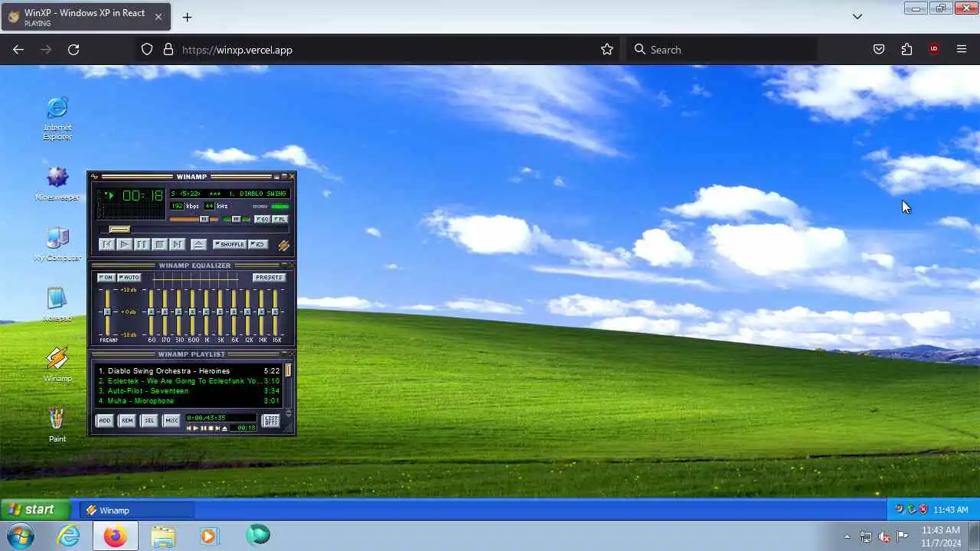Screen dimensions: 980x551
Task: Select the Winamp desktop icon
Action: click(57, 364)
